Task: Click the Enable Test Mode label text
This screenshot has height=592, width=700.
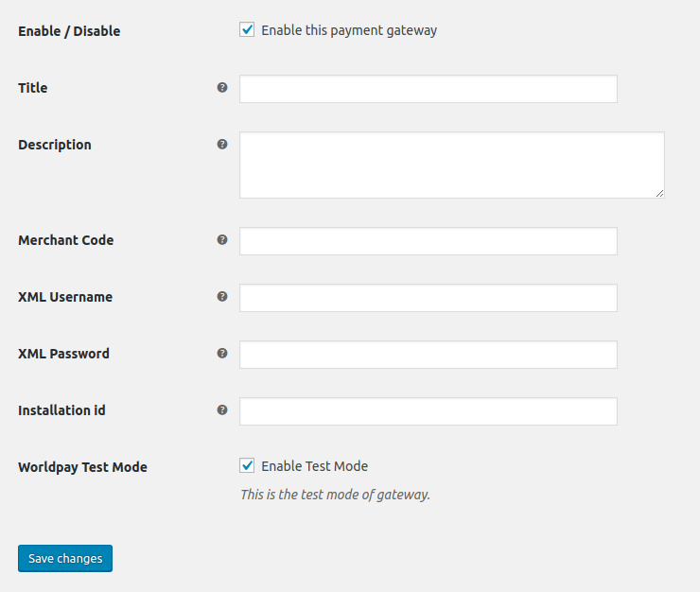Action: pos(314,466)
